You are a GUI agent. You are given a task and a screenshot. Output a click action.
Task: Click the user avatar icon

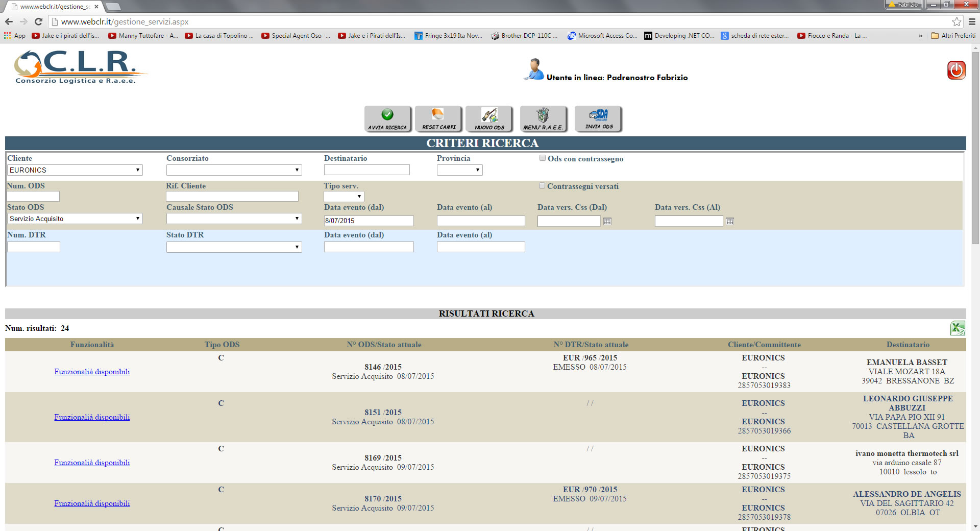coord(534,69)
